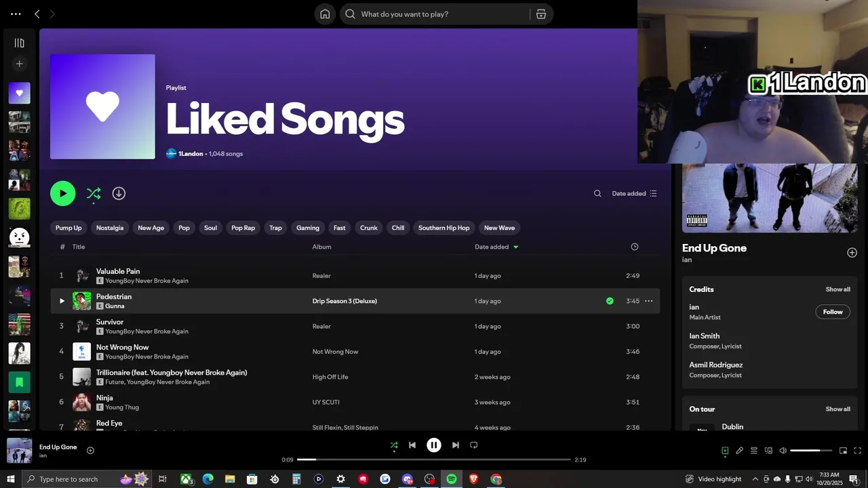The height and width of the screenshot is (488, 868).
Task: Open the 1Landon profile link
Action: point(191,154)
